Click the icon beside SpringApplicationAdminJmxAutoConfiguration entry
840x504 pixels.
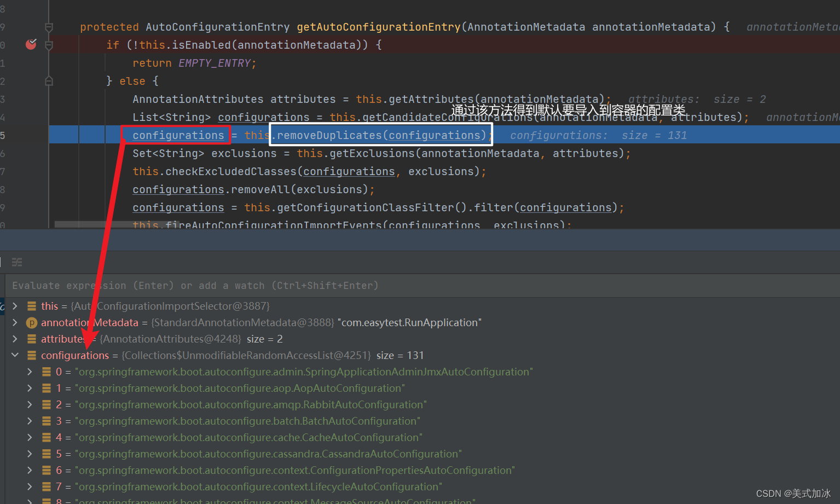tap(46, 372)
